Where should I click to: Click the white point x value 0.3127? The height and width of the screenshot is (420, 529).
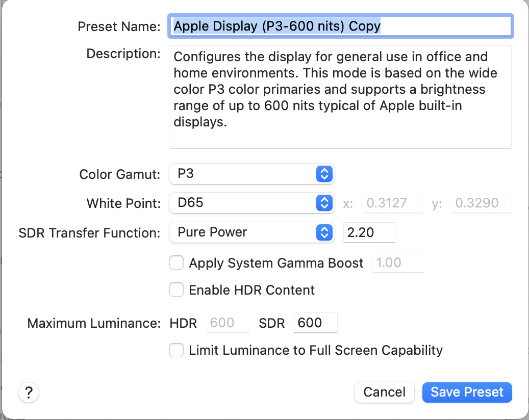[393, 203]
